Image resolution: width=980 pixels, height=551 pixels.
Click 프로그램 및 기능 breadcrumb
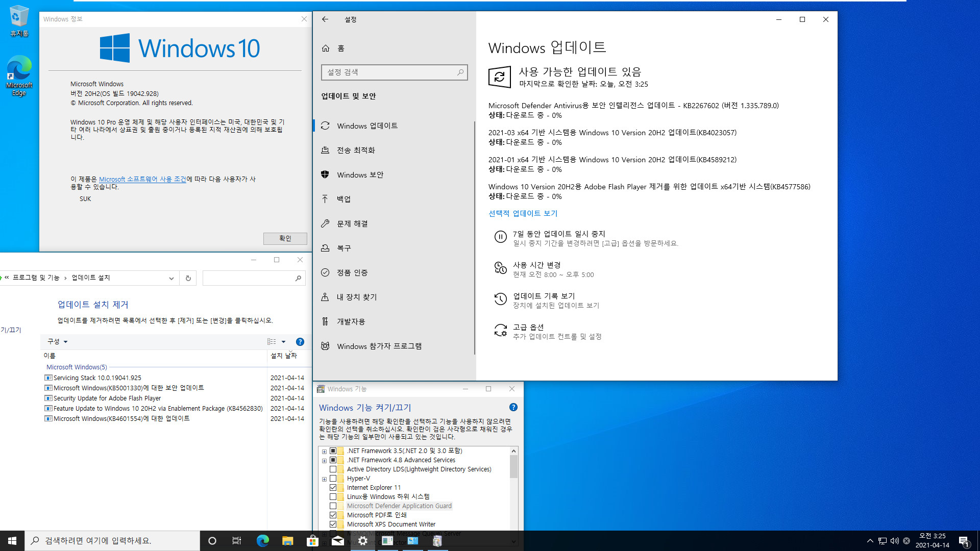click(36, 278)
